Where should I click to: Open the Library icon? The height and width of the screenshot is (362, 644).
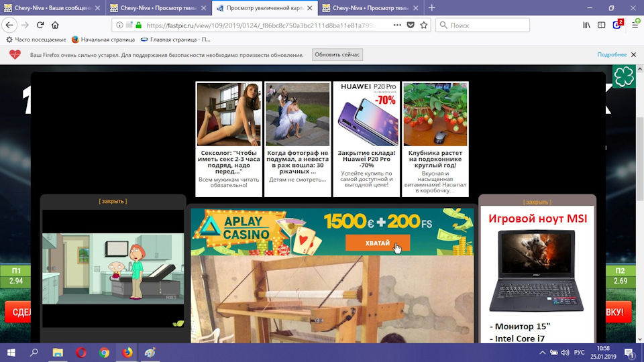[586, 25]
